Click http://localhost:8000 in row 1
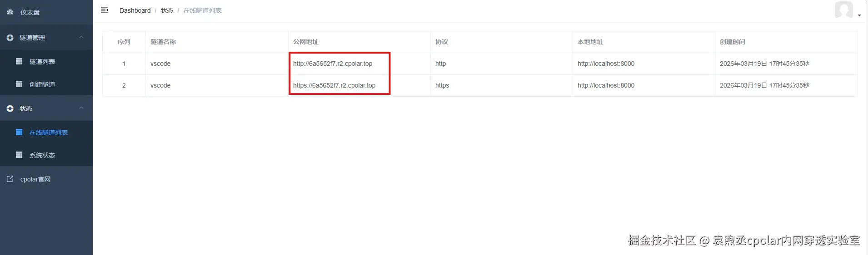Image resolution: width=868 pixels, height=255 pixels. pos(606,64)
